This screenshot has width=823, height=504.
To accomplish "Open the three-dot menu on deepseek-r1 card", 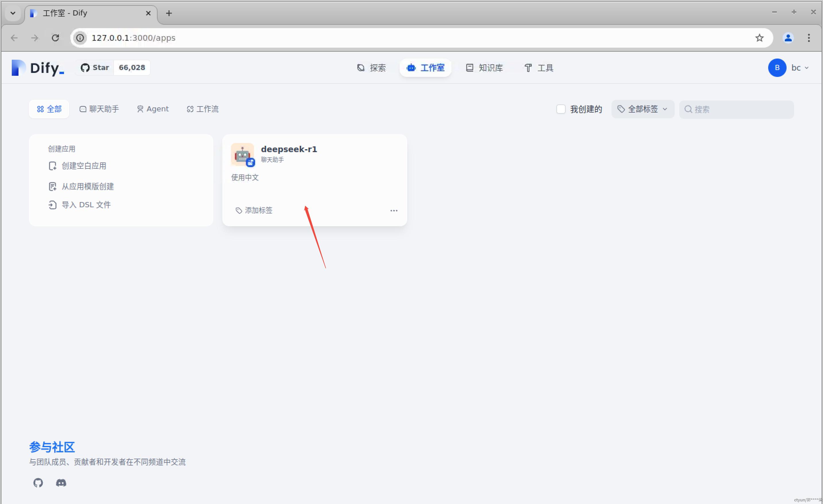I will point(394,210).
